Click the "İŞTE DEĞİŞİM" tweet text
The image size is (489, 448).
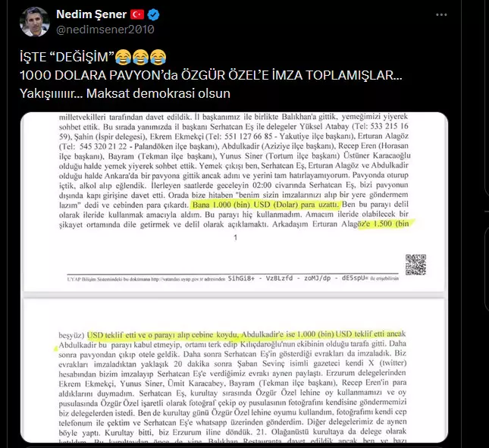point(67,57)
